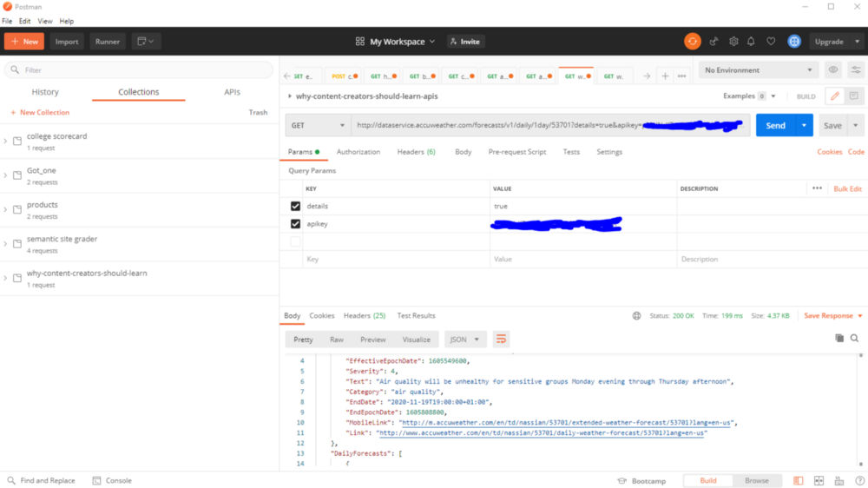Switch to Build mode toggle
The width and height of the screenshot is (868, 488).
coord(708,480)
